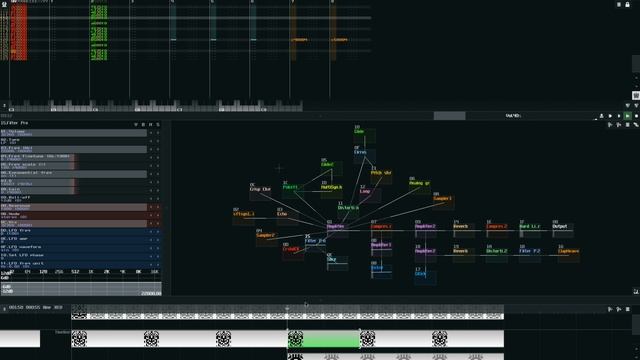
Task: Click the 11.LFO freq unit controller row
Action: 73,264
